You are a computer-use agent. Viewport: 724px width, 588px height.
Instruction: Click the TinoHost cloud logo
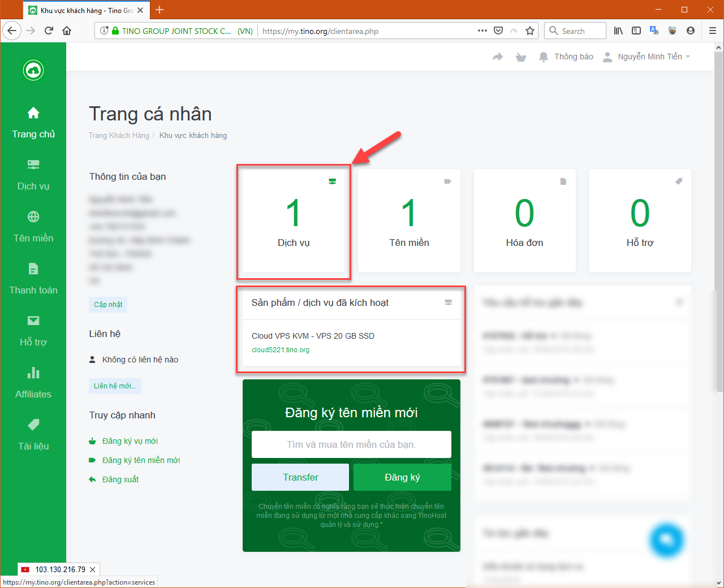[x=33, y=70]
